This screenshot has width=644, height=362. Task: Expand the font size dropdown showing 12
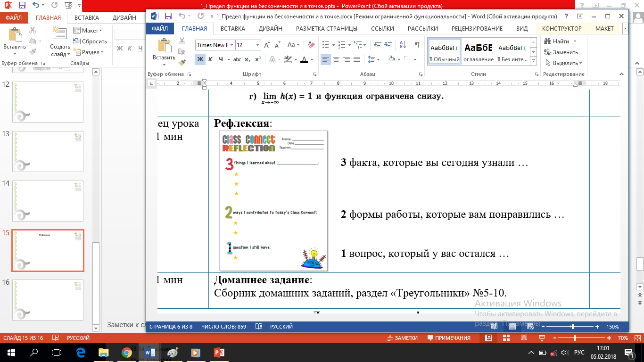tap(257, 45)
